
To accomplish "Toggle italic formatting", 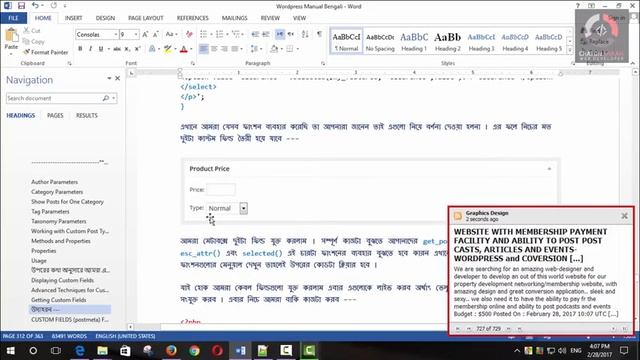I will (x=90, y=49).
